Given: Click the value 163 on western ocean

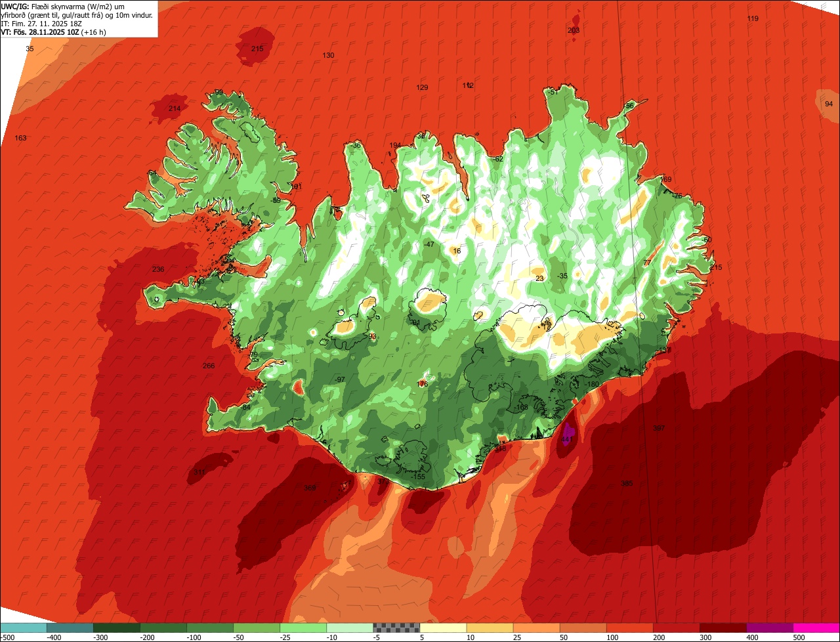Looking at the screenshot, I should click(x=21, y=138).
